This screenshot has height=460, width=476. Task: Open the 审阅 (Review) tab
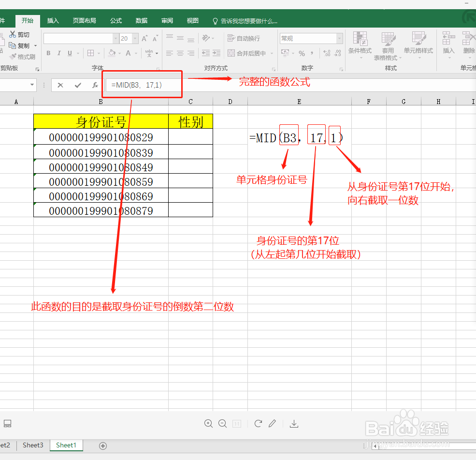pos(167,20)
